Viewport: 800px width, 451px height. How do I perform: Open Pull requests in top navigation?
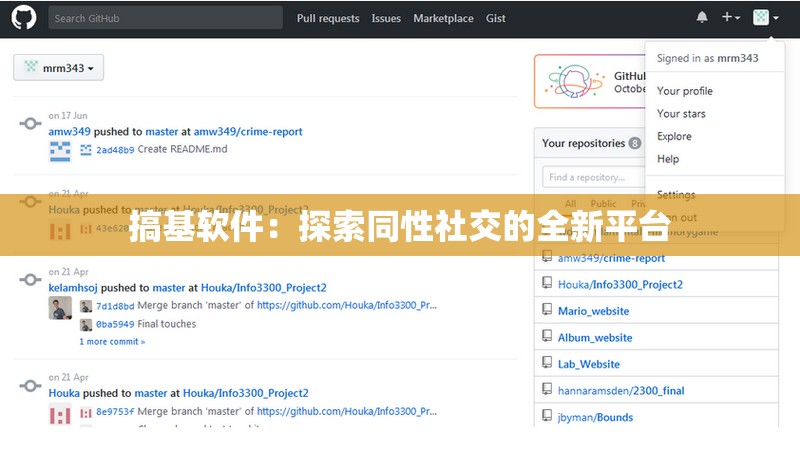329,18
